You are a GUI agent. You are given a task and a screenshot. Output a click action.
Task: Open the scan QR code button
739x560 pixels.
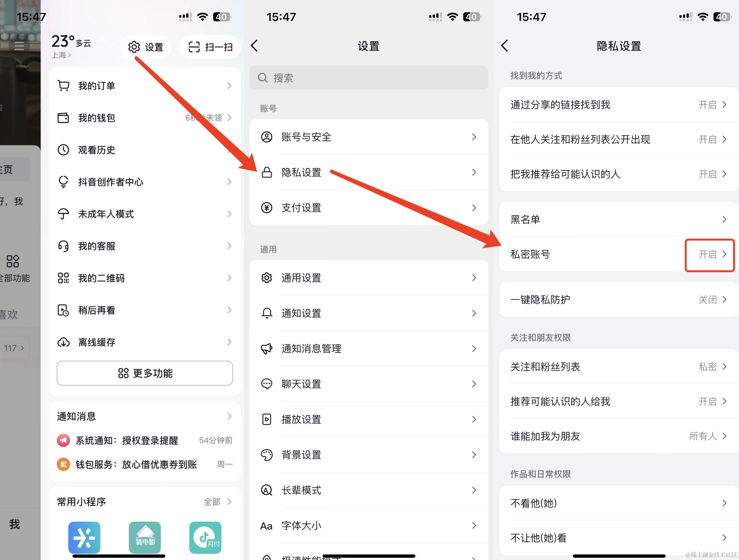click(x=210, y=47)
